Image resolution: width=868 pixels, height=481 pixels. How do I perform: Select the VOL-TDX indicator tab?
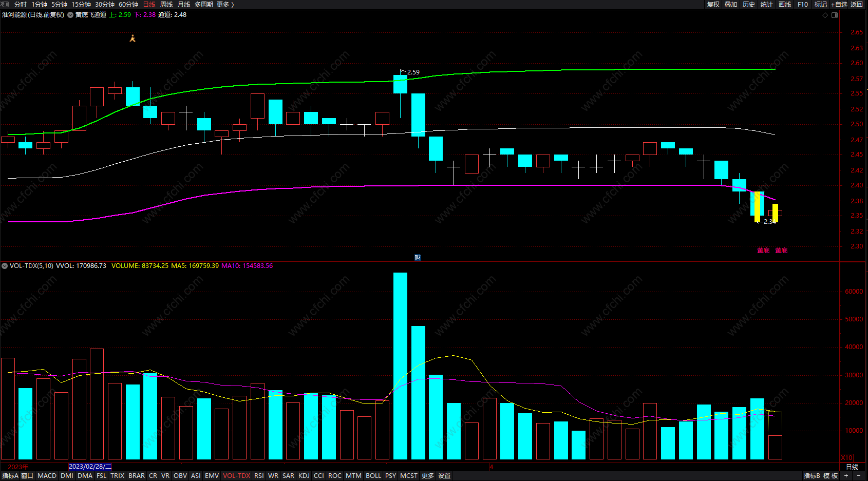pos(237,476)
